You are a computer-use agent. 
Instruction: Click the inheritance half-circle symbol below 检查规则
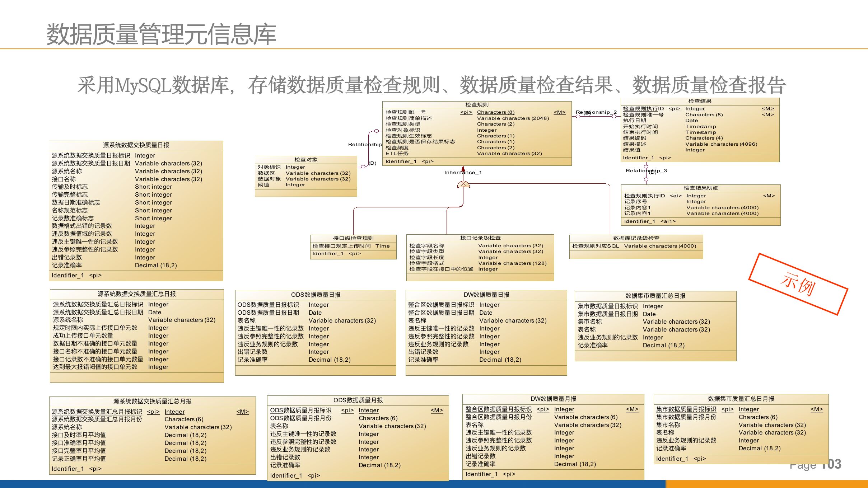[x=463, y=184]
